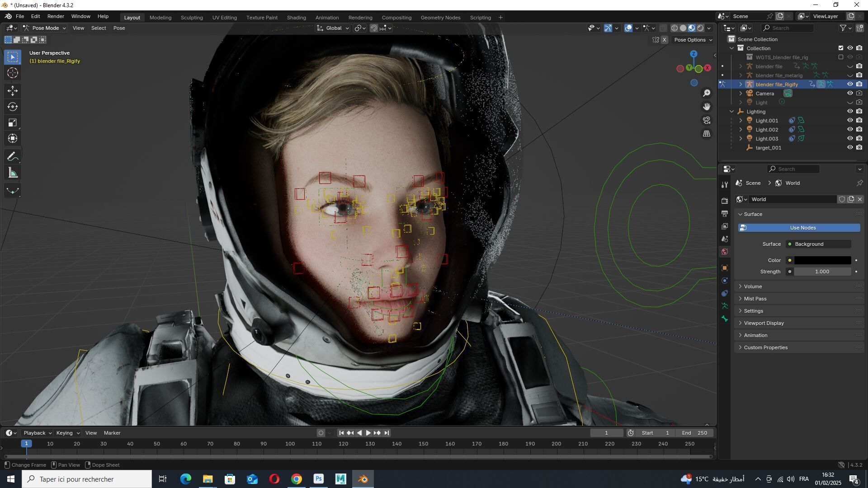Jump to the last frame
868x488 pixels.
click(x=387, y=433)
